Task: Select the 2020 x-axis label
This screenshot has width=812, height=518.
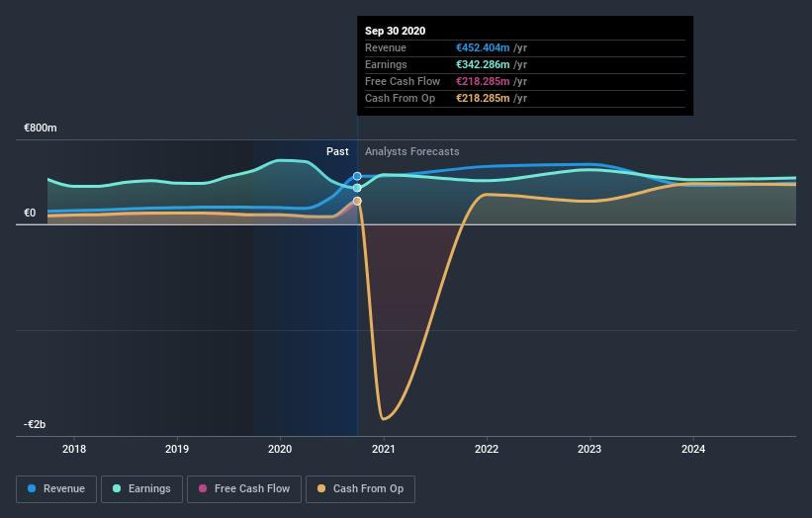Action: 280,449
